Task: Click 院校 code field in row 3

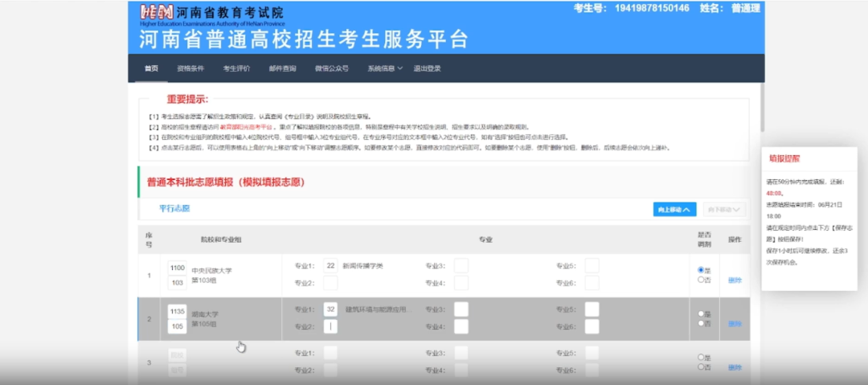Action: point(177,354)
